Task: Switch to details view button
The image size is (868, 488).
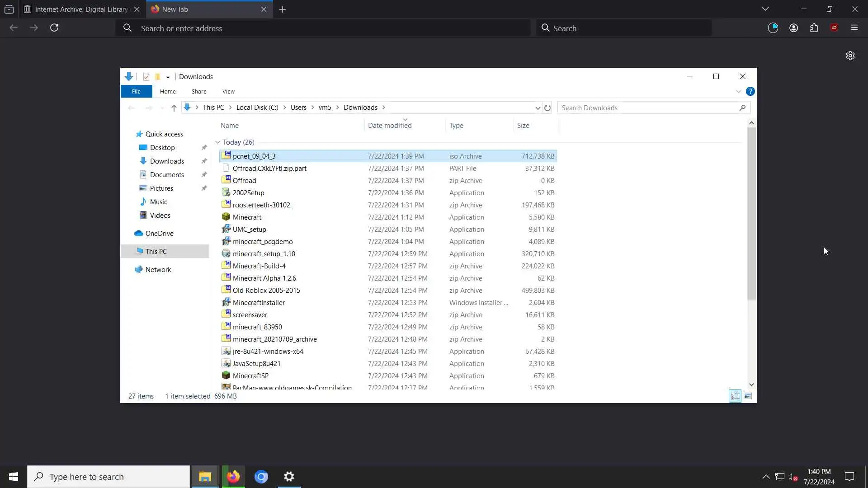Action: coord(735,396)
